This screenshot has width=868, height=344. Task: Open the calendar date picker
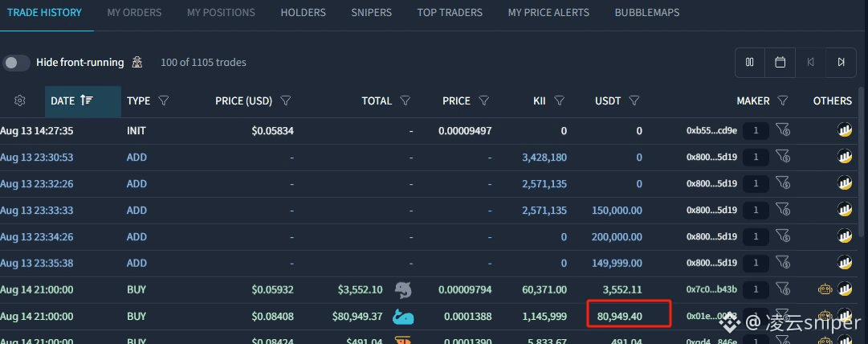coord(780,63)
